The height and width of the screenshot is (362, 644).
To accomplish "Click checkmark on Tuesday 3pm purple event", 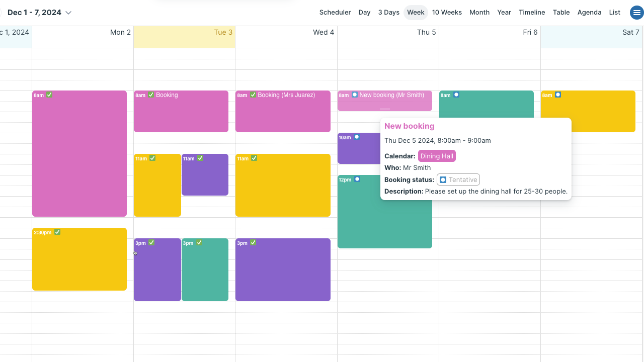I will tap(151, 242).
